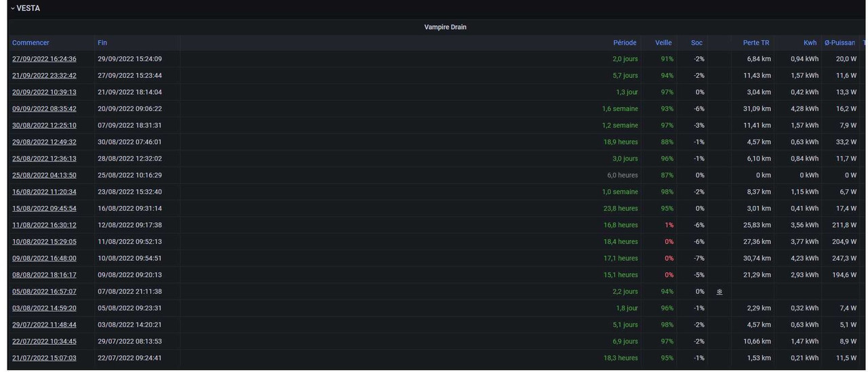Select end time 27/09/2022 15:23:44
The height and width of the screenshot is (372, 868).
pos(130,76)
